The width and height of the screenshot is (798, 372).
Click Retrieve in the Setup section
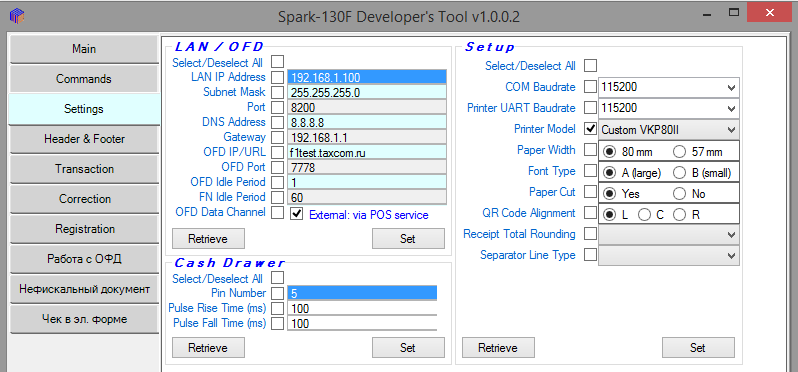point(498,348)
